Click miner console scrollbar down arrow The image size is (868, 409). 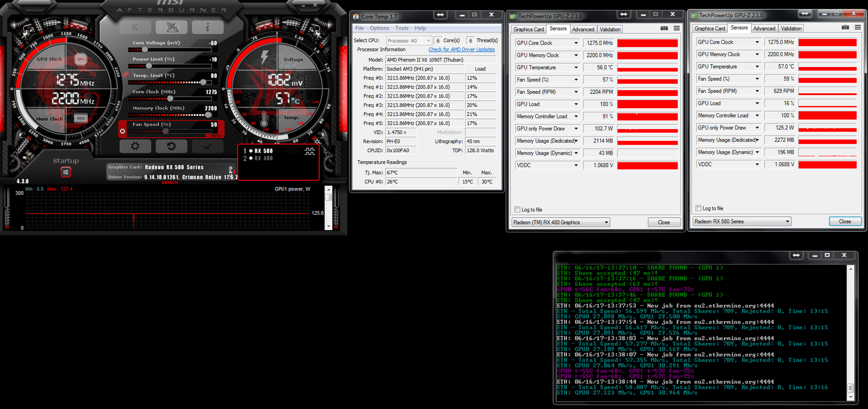(x=850, y=397)
